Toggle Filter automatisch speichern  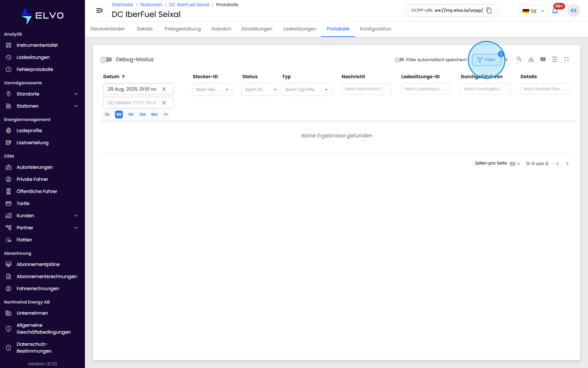[x=399, y=60]
